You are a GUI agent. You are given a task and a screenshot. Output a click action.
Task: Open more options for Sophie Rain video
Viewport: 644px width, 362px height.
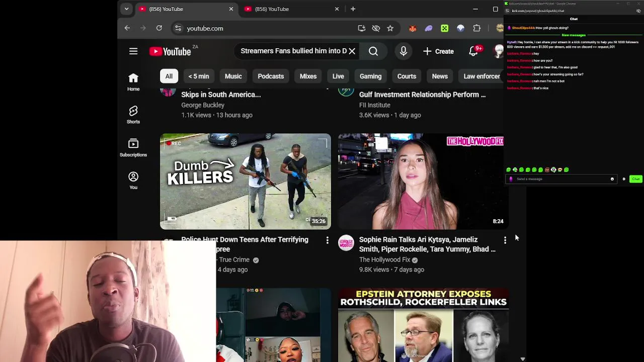coord(505,241)
